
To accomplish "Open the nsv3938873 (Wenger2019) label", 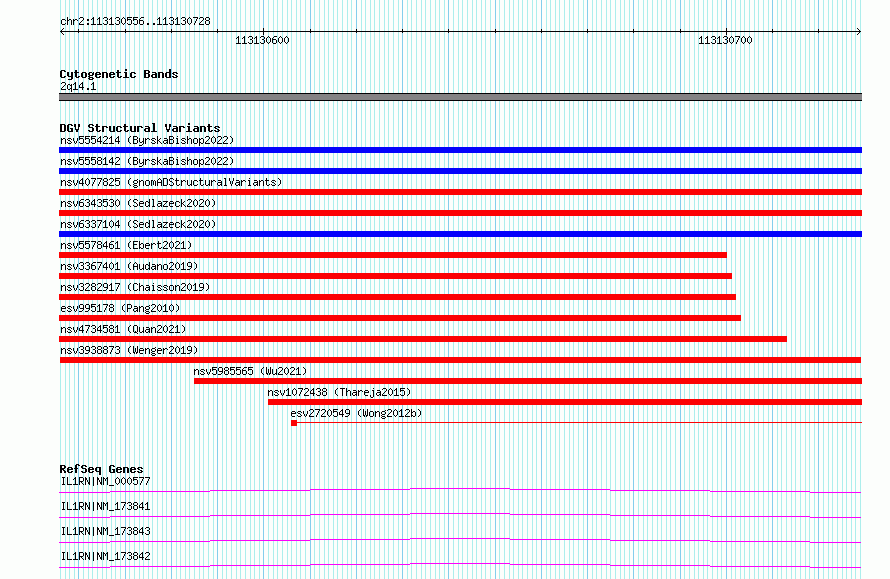I will click(129, 350).
